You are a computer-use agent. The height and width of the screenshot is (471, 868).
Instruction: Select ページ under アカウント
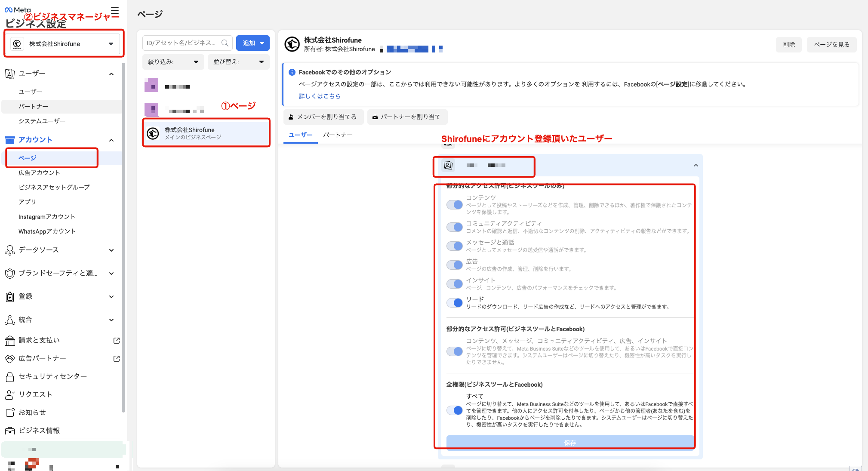click(62, 158)
